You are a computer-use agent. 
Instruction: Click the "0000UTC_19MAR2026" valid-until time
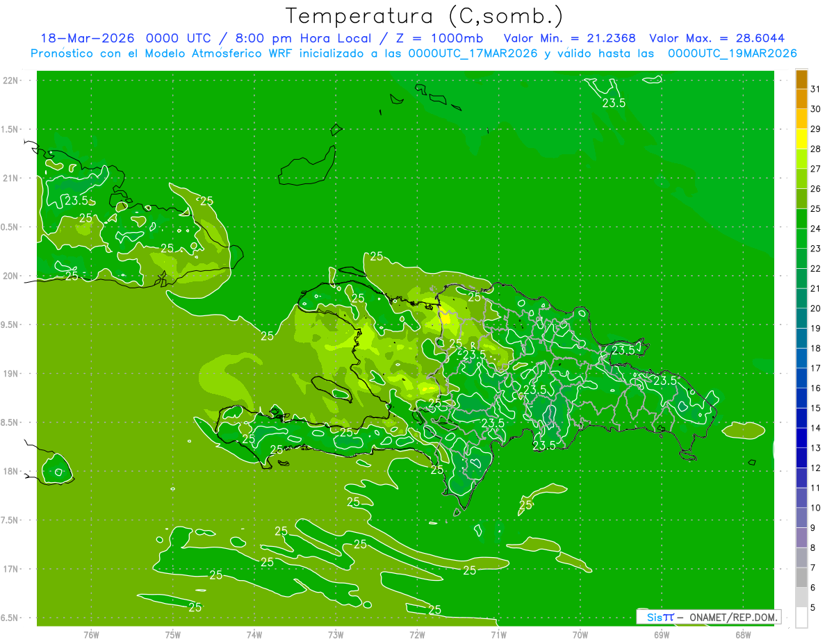click(x=732, y=53)
